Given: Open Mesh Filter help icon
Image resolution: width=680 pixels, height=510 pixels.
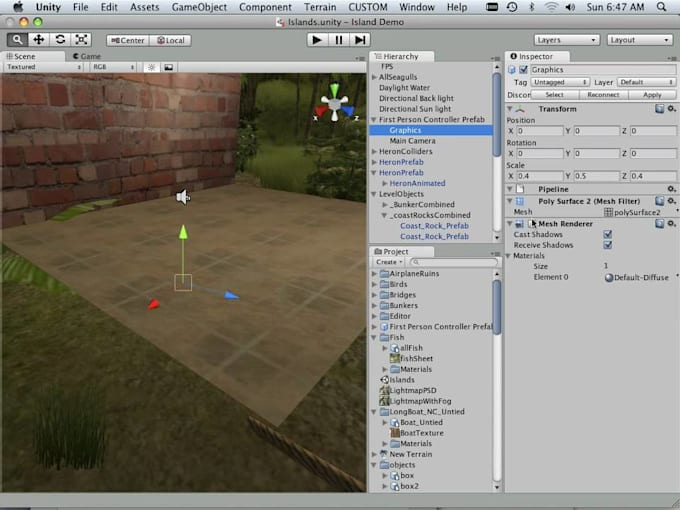Looking at the screenshot, I should click(x=659, y=201).
